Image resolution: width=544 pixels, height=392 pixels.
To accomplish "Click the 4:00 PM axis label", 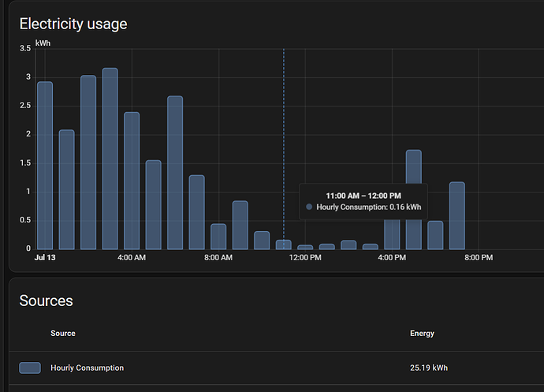I will click(392, 258).
